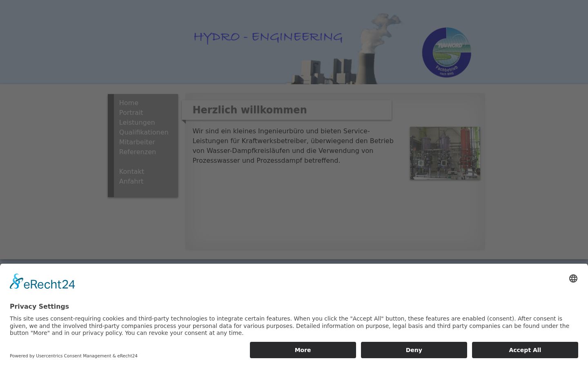Screen dimensions: 588x368
Task: Click the Herzlich willkommen heading
Action: tap(249, 110)
